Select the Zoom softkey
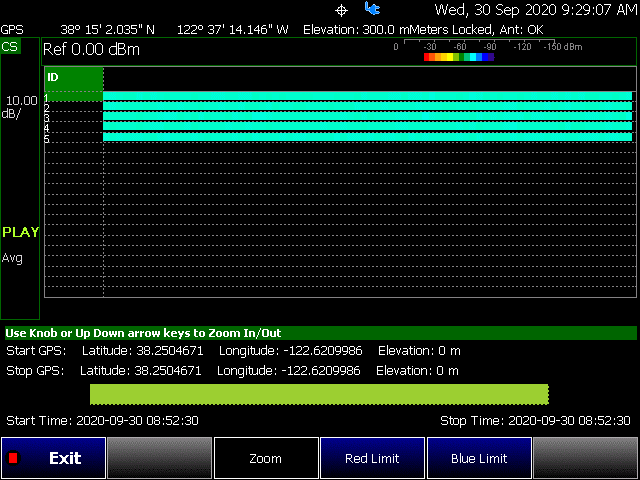Screen dimensions: 640x480 (x=266, y=458)
